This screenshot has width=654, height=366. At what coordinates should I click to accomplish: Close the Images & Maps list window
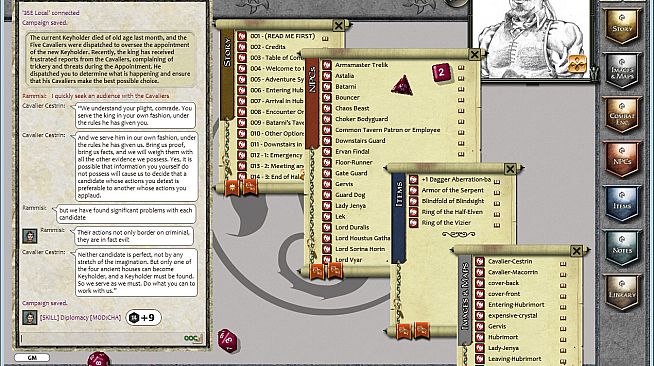point(576,251)
